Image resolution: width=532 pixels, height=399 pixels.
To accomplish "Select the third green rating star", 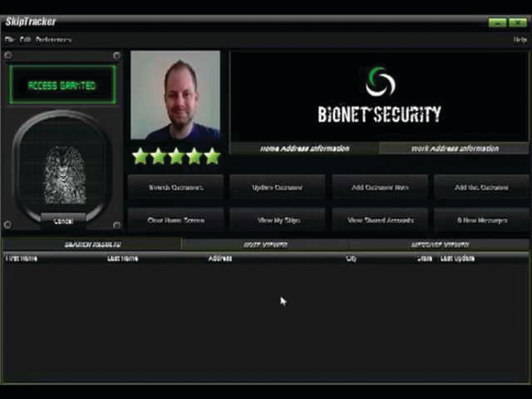I will (x=176, y=155).
